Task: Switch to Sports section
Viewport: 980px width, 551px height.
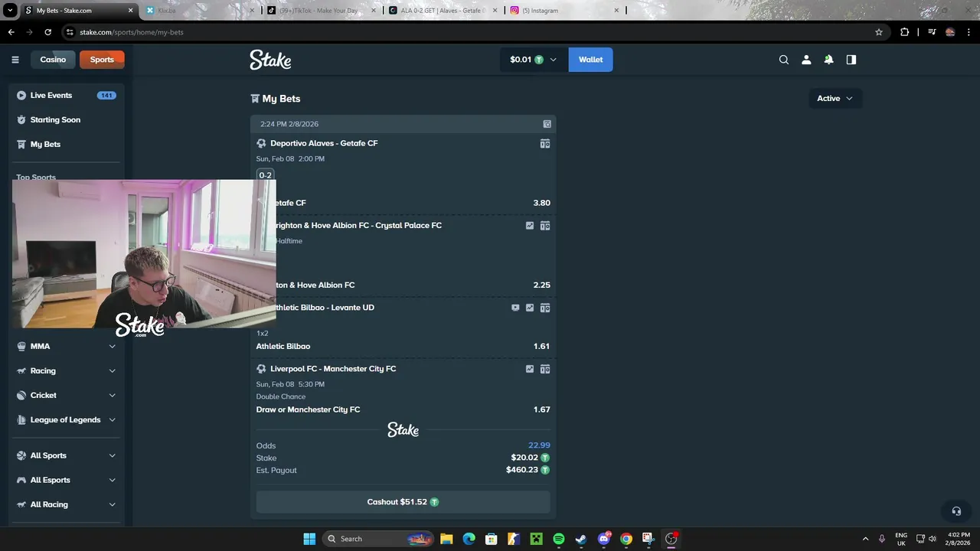Action: (x=102, y=60)
